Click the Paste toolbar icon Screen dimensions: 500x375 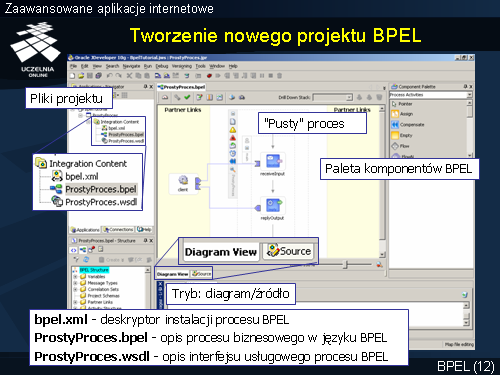click(x=147, y=76)
